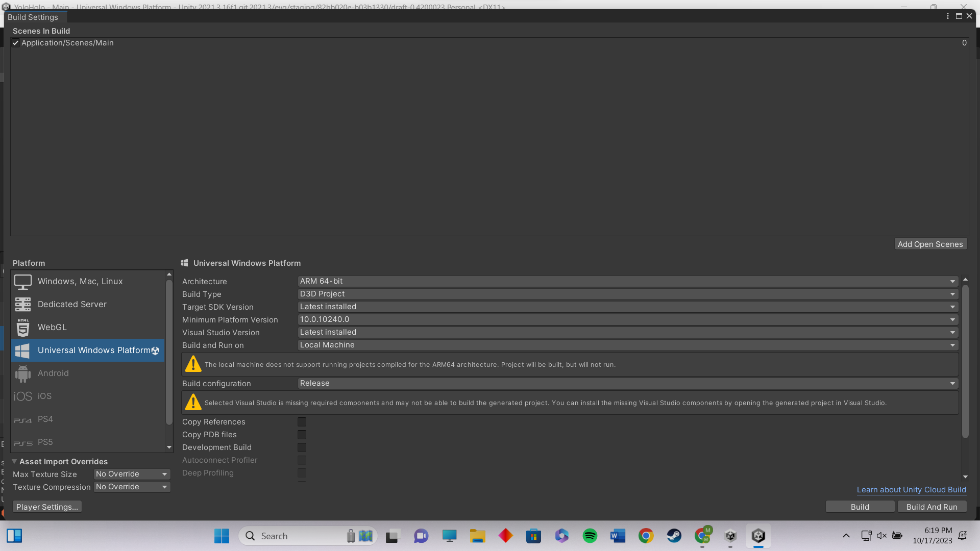
Task: Select Universal Windows Platform label in list
Action: pos(94,350)
